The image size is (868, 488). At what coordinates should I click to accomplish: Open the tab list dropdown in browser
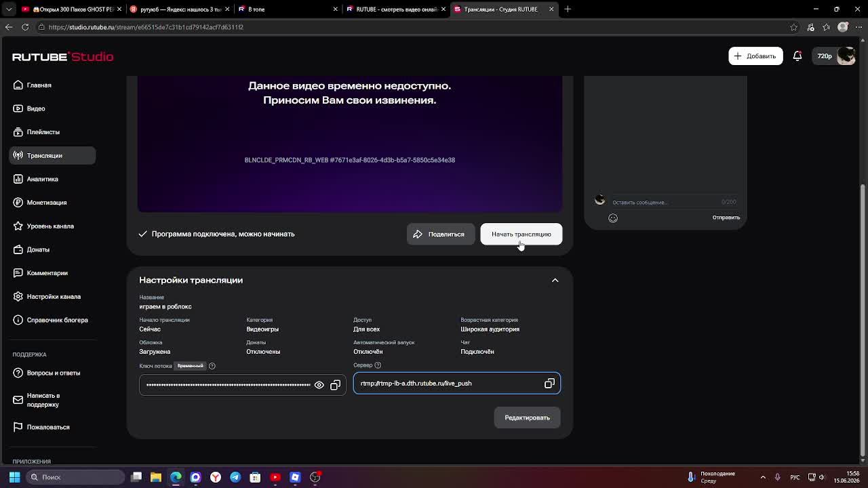9,9
